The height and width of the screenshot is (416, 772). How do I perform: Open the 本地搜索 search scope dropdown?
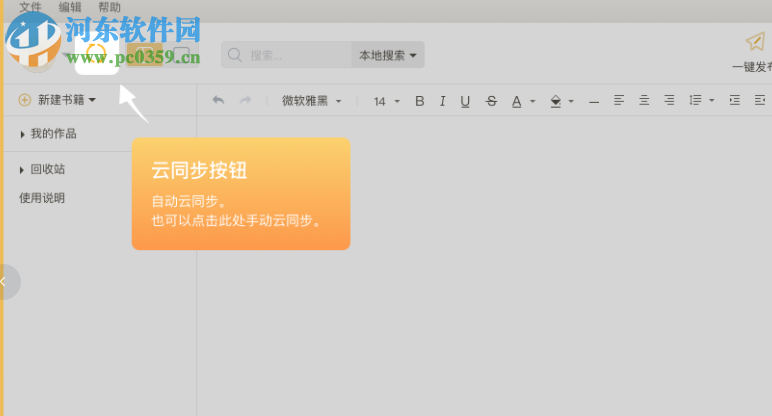[388, 55]
